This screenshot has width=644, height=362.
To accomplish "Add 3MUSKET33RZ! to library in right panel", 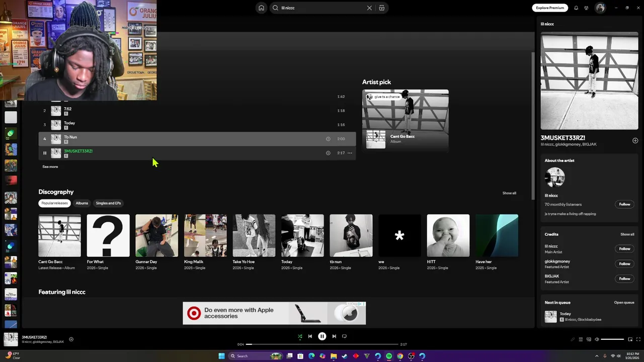I will [x=635, y=141].
